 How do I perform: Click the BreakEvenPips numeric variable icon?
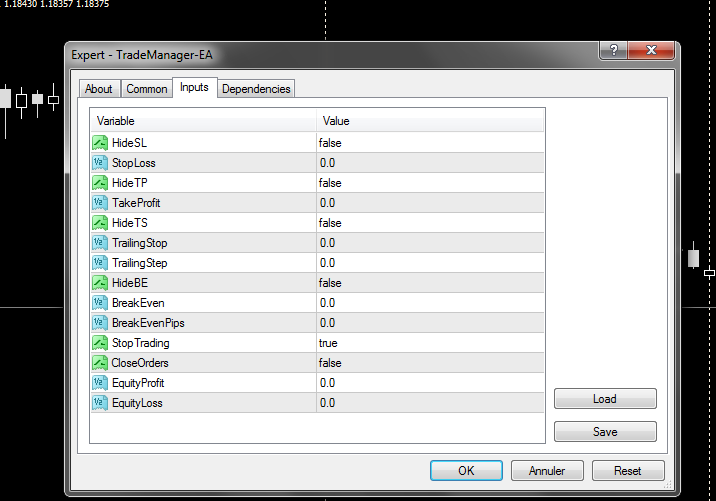(100, 323)
